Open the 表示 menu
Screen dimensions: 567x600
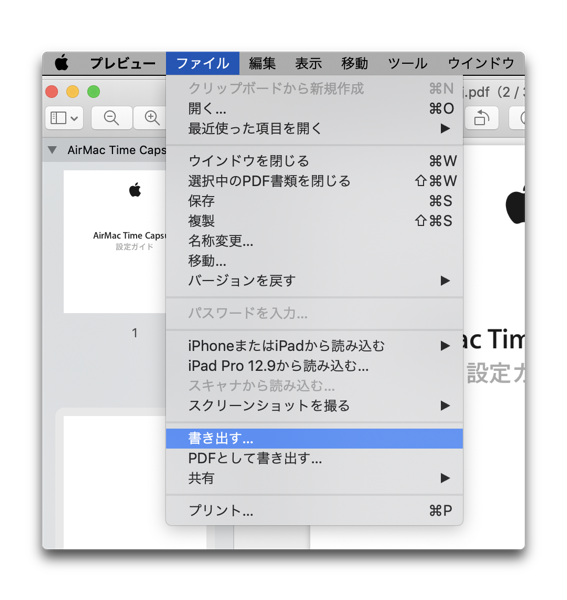(x=308, y=63)
